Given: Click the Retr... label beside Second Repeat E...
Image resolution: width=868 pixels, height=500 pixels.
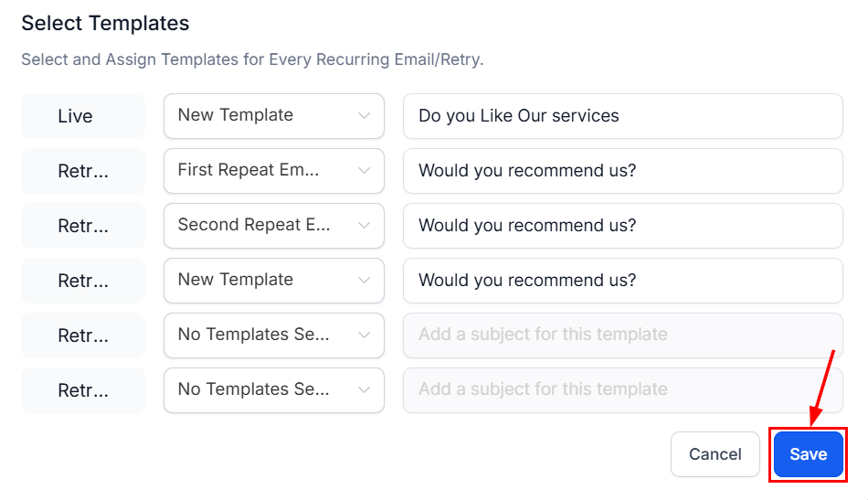Looking at the screenshot, I should (x=83, y=226).
